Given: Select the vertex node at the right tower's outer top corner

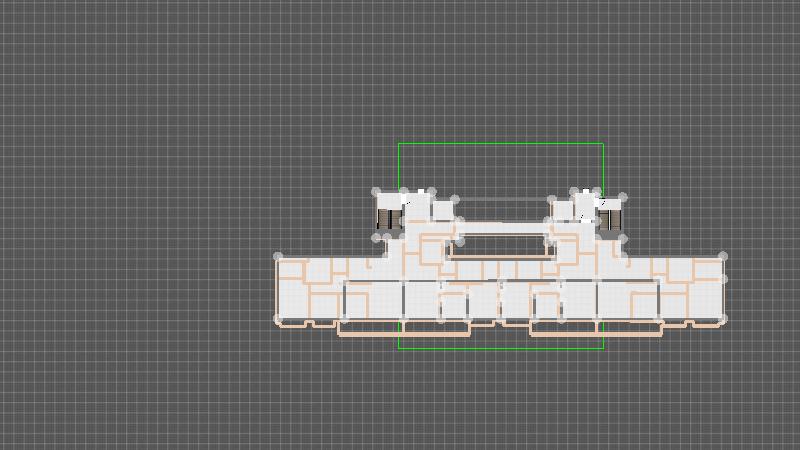Looking at the screenshot, I should [x=623, y=198].
